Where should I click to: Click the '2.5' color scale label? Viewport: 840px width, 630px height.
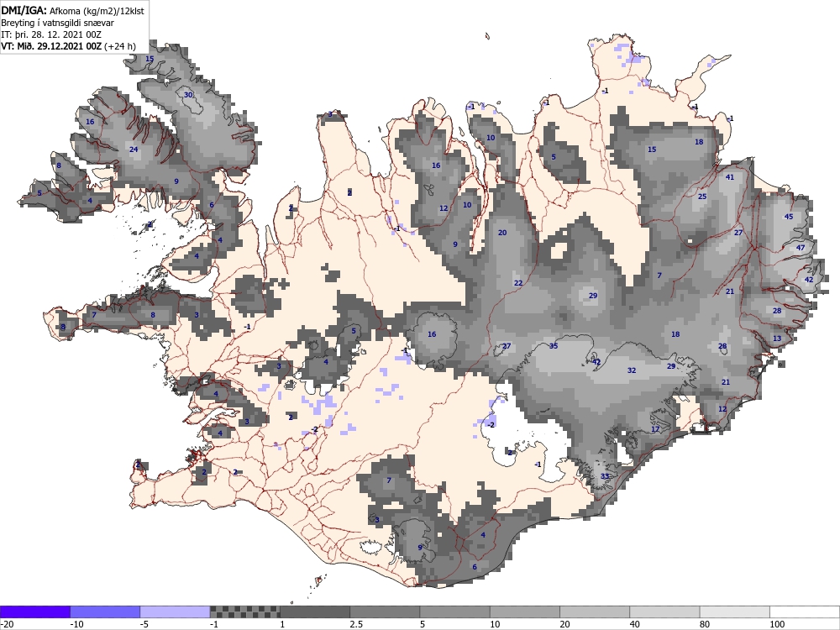click(355, 624)
